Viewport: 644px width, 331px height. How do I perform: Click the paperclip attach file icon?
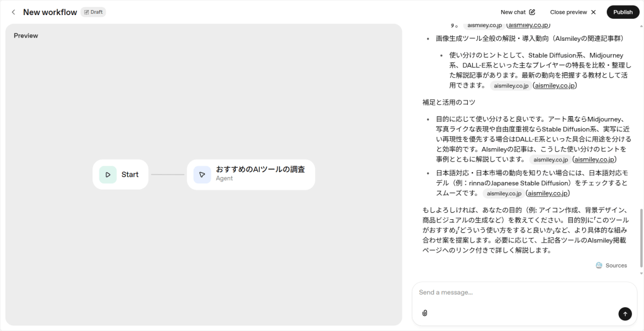pyautogui.click(x=425, y=313)
